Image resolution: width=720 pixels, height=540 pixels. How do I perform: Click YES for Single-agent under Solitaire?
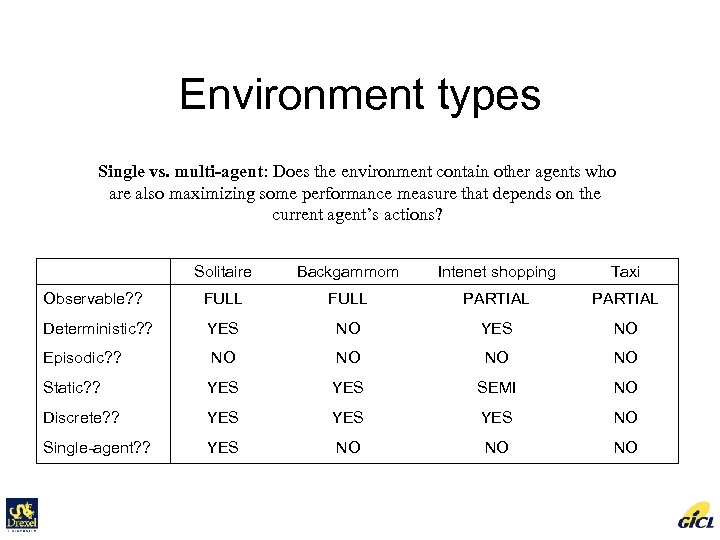pos(222,447)
